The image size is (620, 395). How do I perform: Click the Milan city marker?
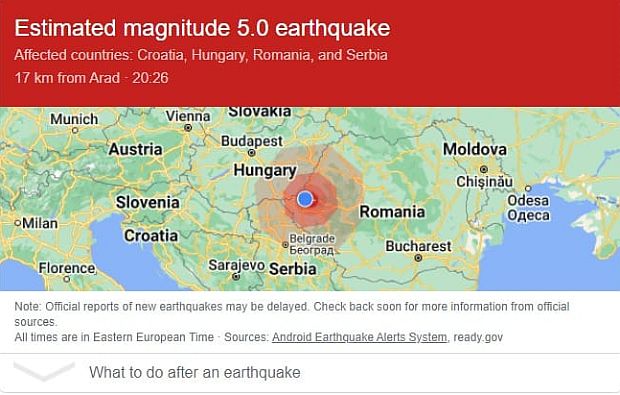17,223
